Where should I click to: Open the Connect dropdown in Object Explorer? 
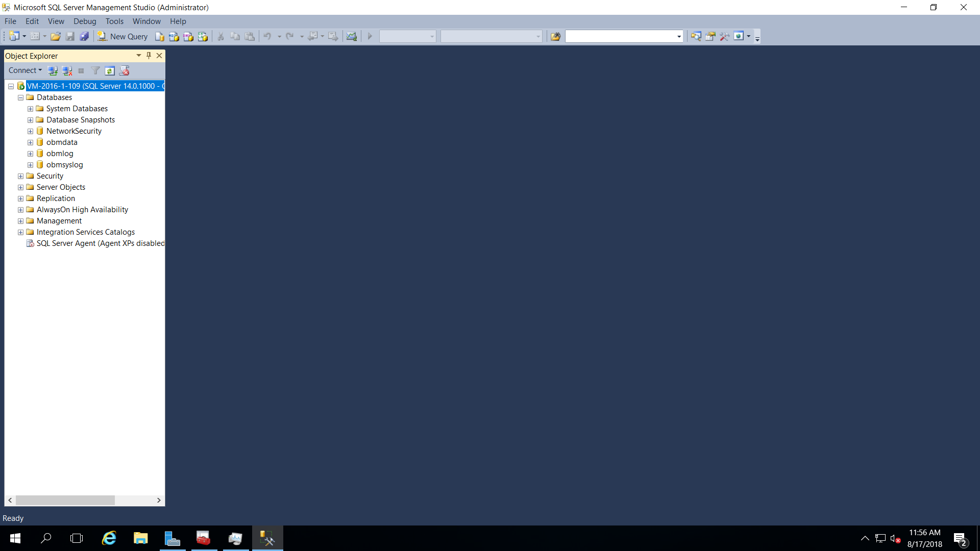point(25,70)
